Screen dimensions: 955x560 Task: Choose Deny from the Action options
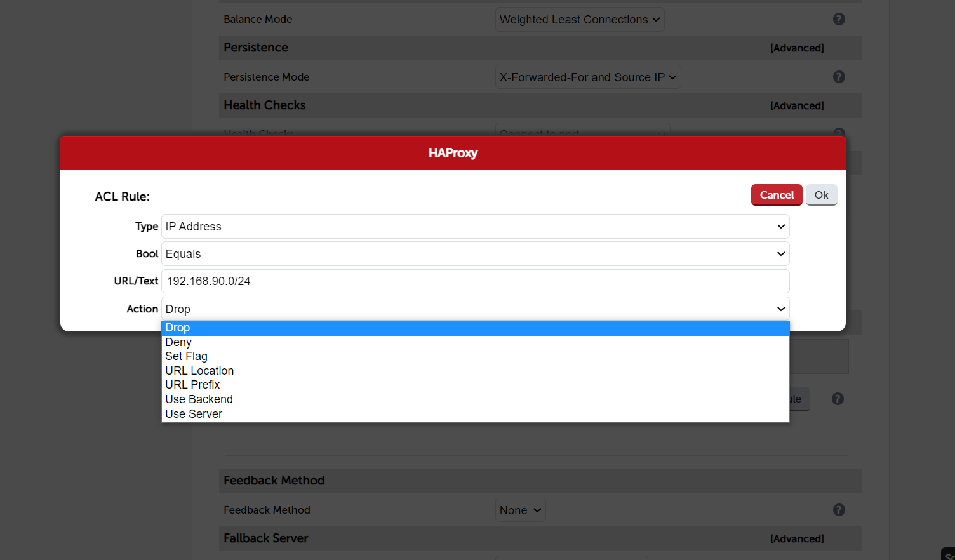click(x=475, y=342)
